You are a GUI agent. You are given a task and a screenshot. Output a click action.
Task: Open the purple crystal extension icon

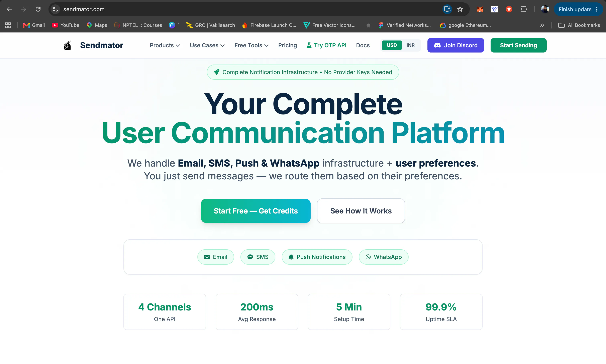pos(494,9)
